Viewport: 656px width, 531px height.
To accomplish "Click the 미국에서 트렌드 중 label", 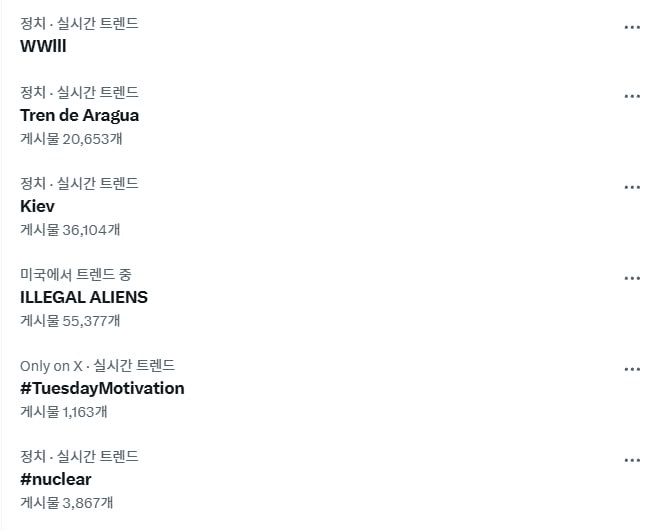I will (76, 274).
